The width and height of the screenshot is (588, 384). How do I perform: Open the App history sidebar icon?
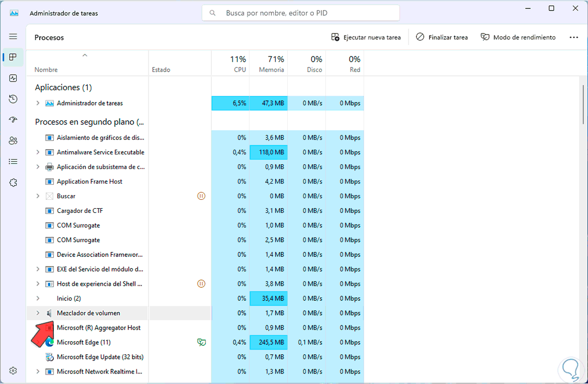tap(13, 99)
